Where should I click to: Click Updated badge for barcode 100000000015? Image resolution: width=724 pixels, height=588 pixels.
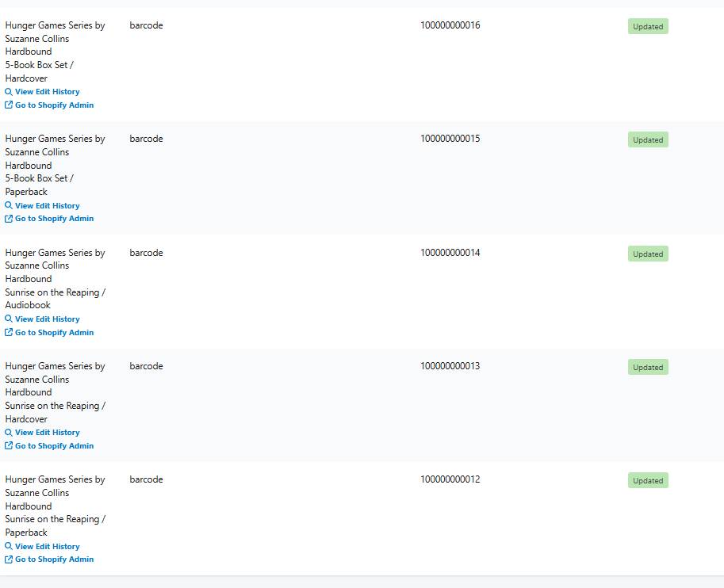648,139
